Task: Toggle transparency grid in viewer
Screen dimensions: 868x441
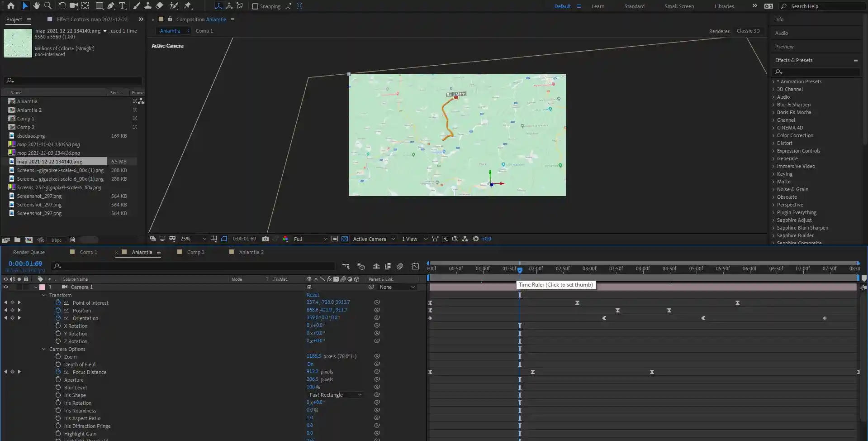Action: click(x=345, y=239)
